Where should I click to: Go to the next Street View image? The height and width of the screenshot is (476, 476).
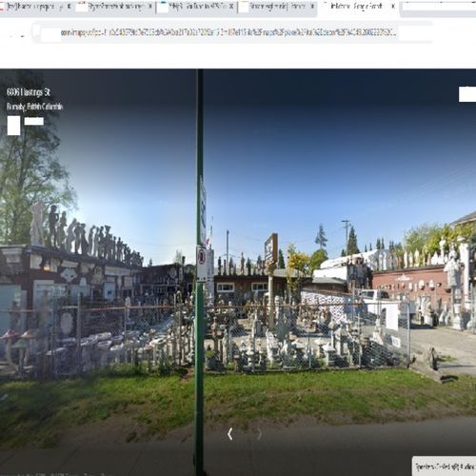click(x=259, y=434)
